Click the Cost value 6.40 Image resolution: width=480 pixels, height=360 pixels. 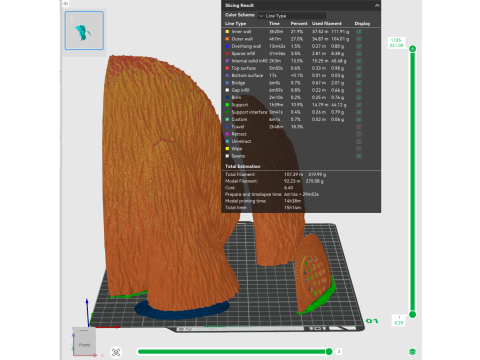(289, 188)
